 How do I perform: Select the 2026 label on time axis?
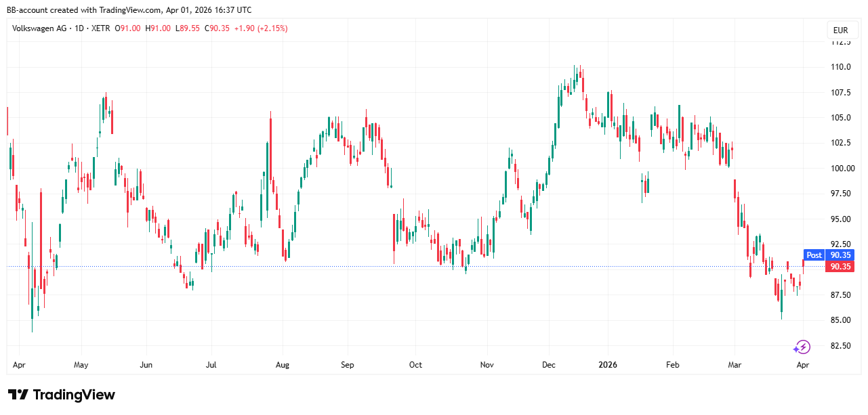607,365
